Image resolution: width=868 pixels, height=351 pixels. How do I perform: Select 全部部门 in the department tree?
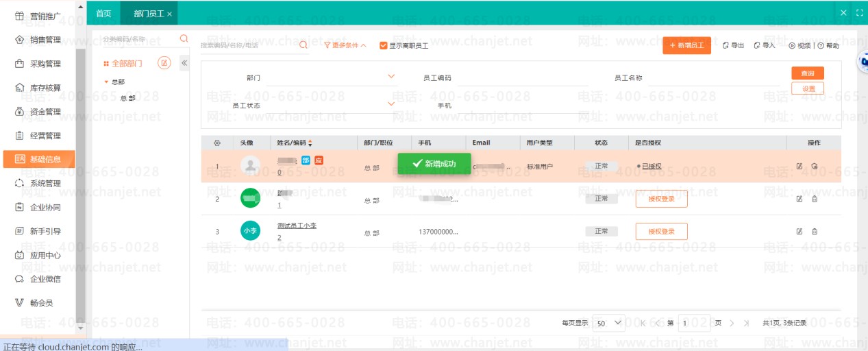(127, 63)
